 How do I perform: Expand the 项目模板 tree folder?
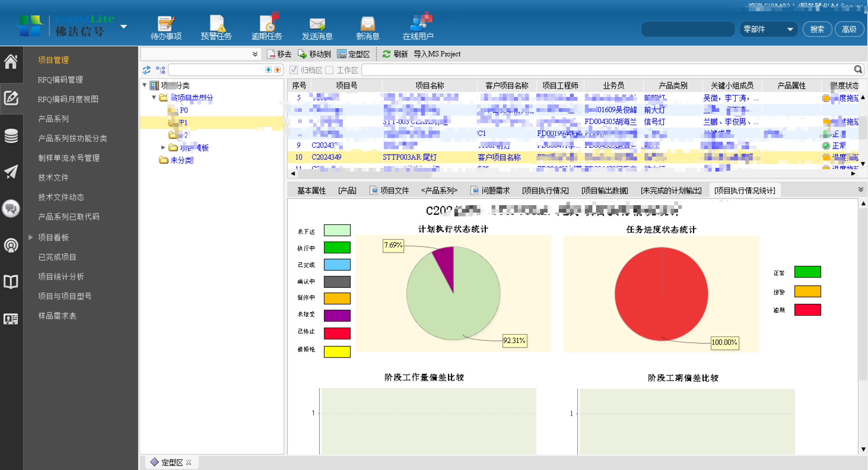163,148
